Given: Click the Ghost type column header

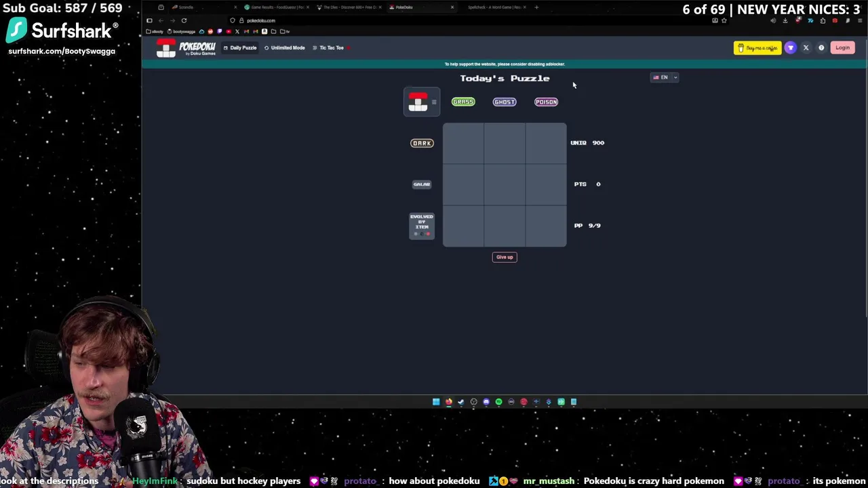Looking at the screenshot, I should 505,102.
